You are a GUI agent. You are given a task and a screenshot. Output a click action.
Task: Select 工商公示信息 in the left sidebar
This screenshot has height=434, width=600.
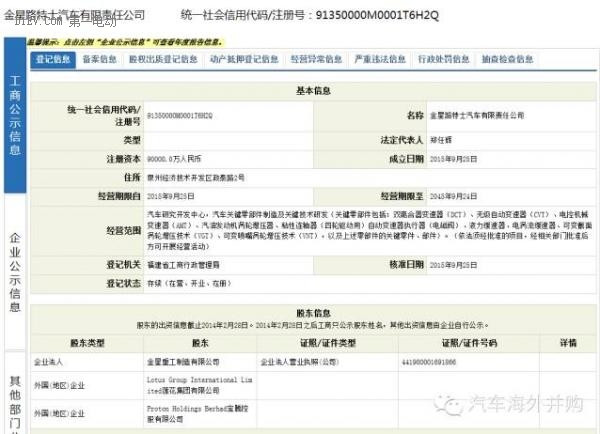pyautogui.click(x=15, y=115)
